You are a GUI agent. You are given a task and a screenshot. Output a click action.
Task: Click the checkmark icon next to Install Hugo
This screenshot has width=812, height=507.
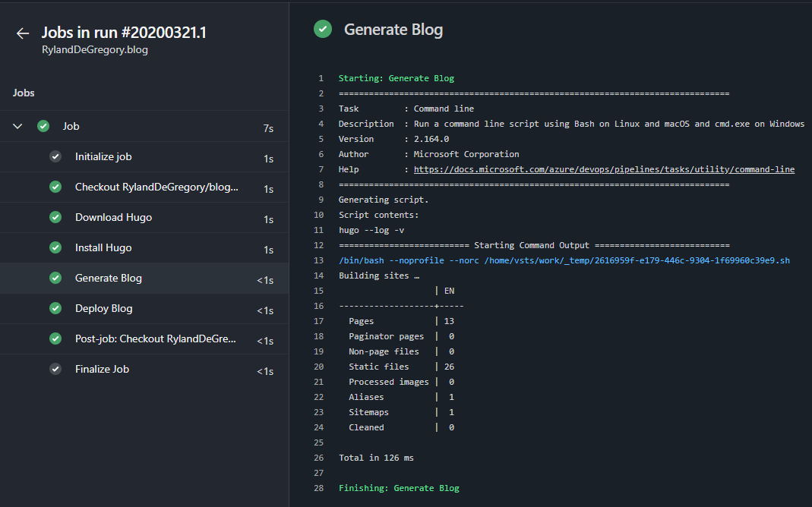pyautogui.click(x=55, y=247)
